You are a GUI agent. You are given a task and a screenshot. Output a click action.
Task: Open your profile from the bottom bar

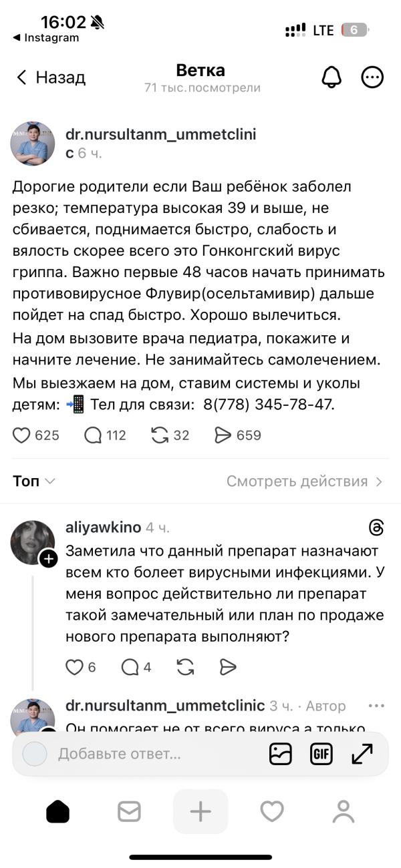[343, 811]
